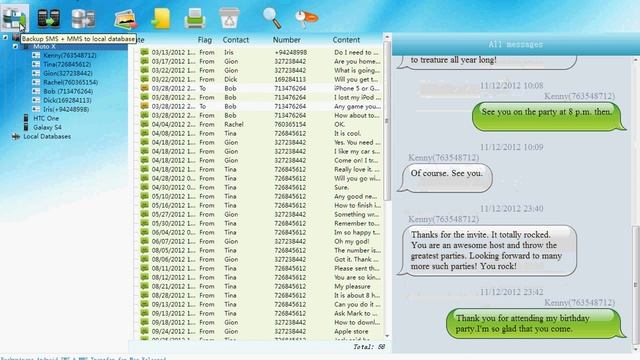
Task: Click the message list scroll-up arrow
Action: pos(387,37)
